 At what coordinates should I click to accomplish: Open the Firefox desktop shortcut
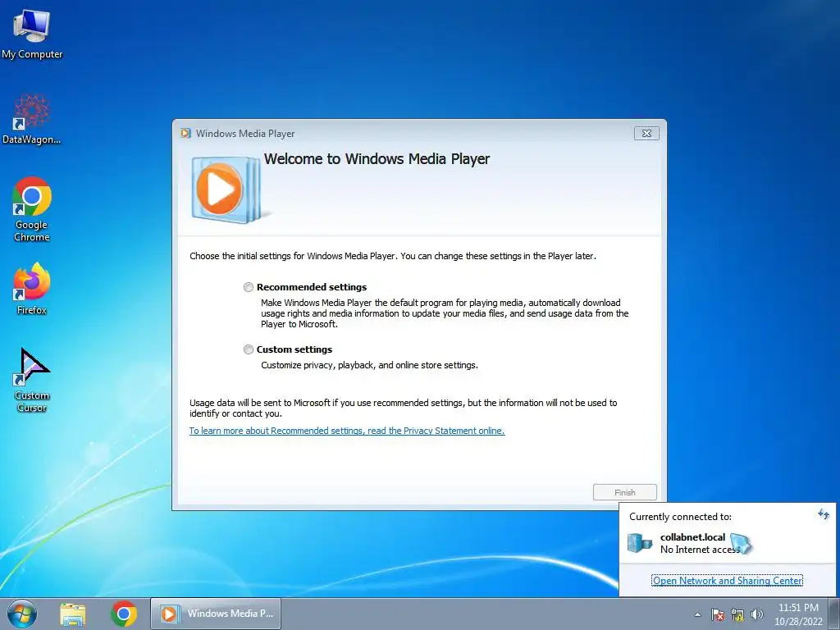[32, 288]
